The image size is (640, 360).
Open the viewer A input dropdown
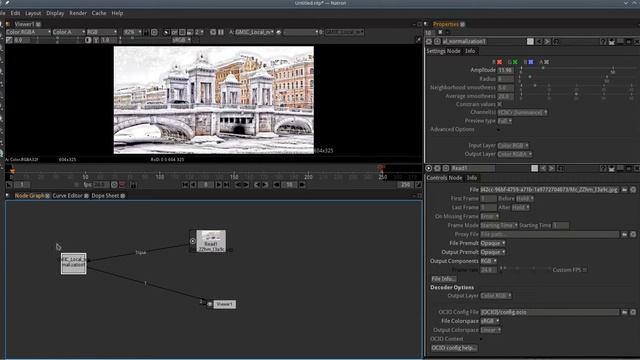coord(254,32)
